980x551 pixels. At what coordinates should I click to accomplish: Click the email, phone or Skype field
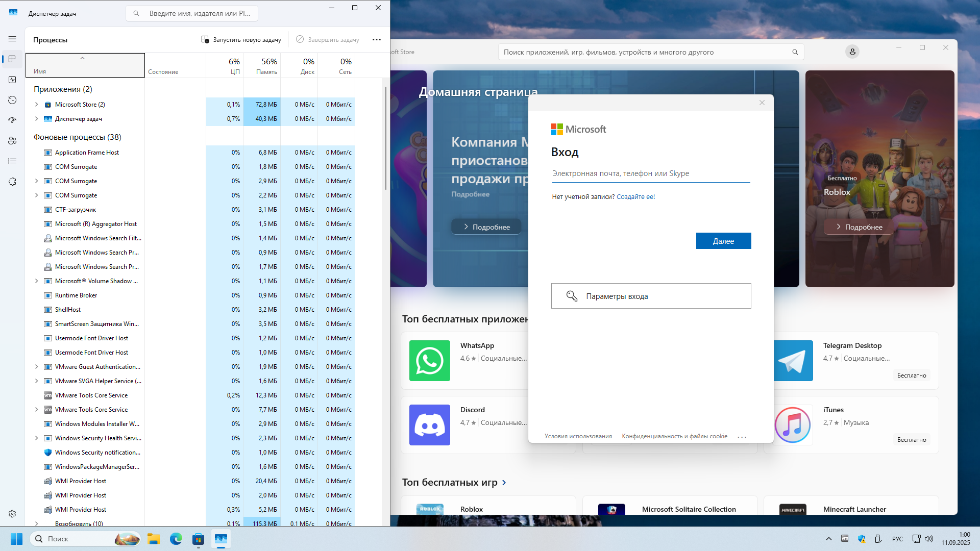[x=651, y=173]
